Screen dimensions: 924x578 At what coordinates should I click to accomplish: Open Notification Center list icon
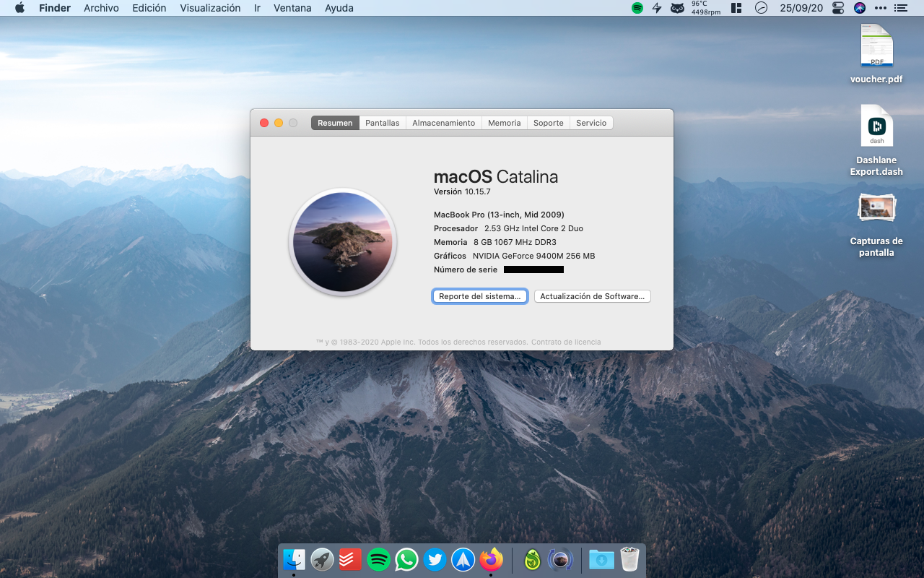pyautogui.click(x=900, y=8)
